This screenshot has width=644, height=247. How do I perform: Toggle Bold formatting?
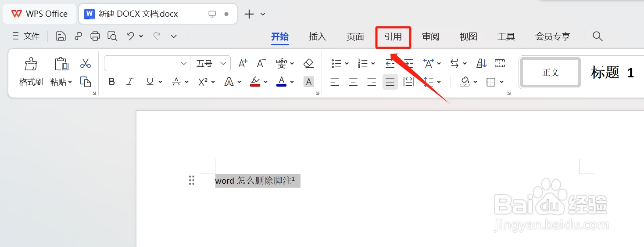[x=112, y=82]
